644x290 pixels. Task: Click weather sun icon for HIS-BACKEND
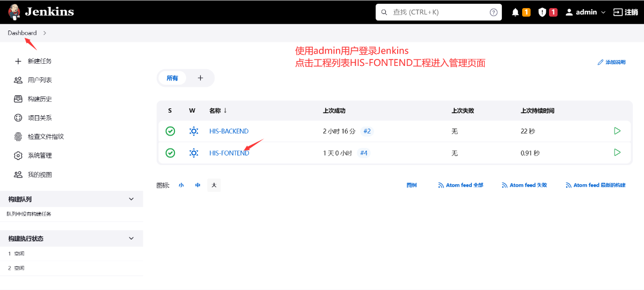194,131
